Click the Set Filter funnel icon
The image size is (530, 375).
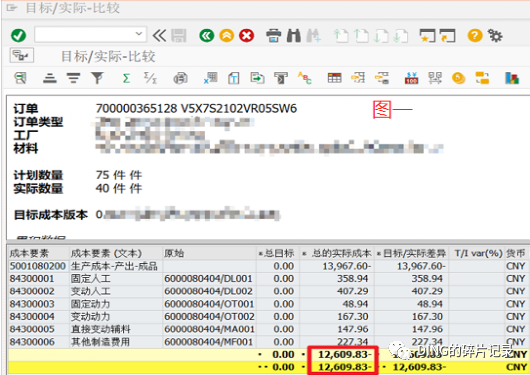[97, 78]
